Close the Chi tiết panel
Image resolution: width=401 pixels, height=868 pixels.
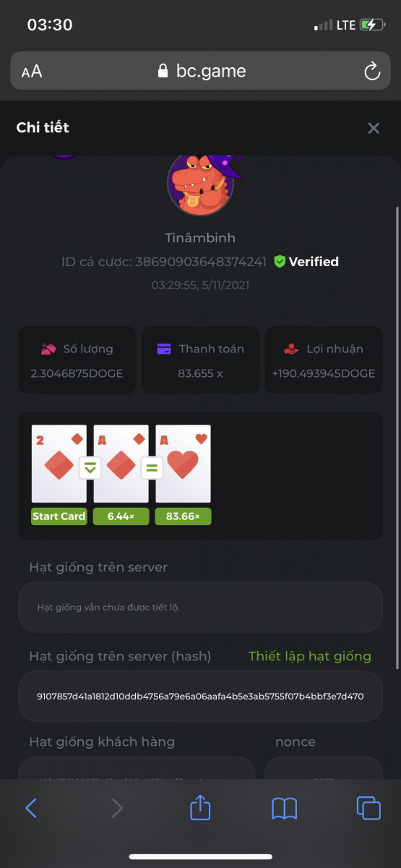point(374,128)
